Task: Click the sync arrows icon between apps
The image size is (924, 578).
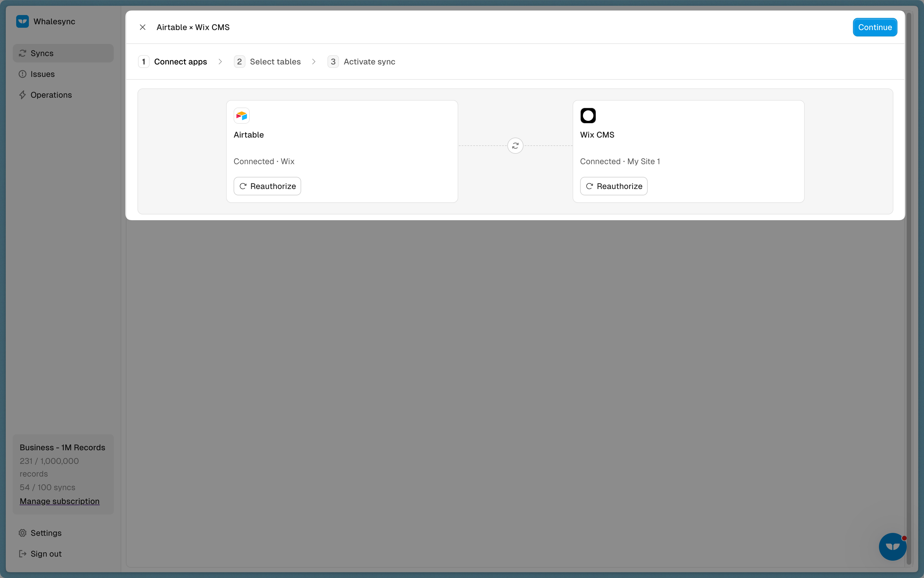Action: pos(515,146)
